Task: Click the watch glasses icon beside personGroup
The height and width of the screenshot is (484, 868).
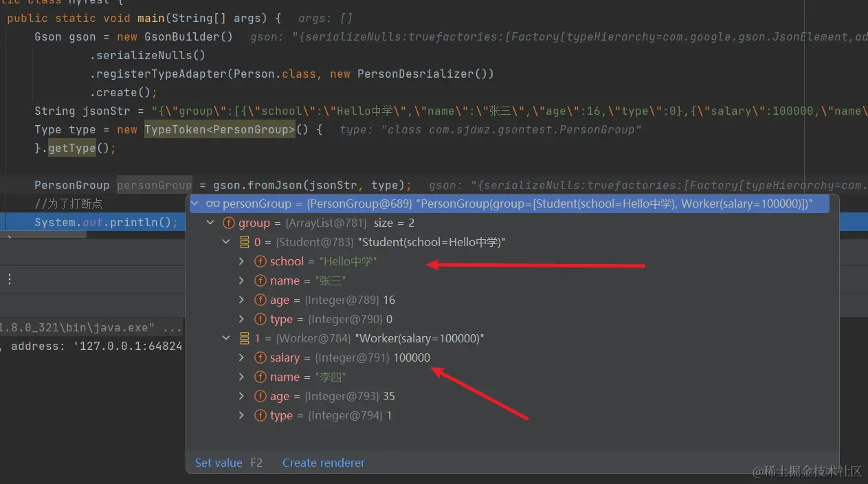Action: 212,203
